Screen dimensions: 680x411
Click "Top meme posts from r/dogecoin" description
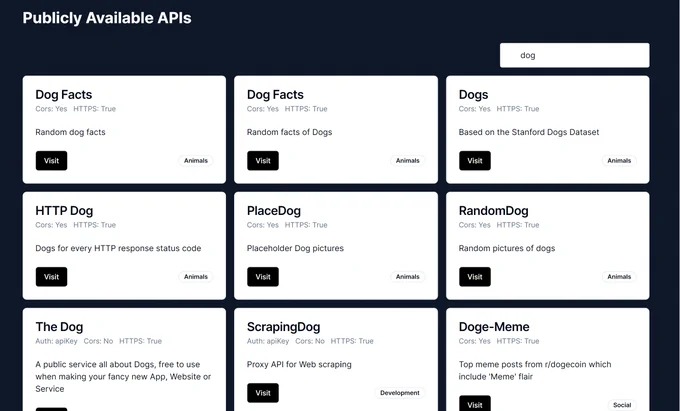(535, 370)
